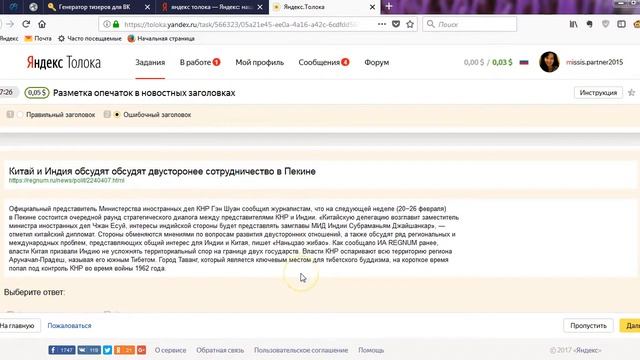The width and height of the screenshot is (640, 360).
Task: Close the Яндекс.Толока tab
Action: click(372, 7)
